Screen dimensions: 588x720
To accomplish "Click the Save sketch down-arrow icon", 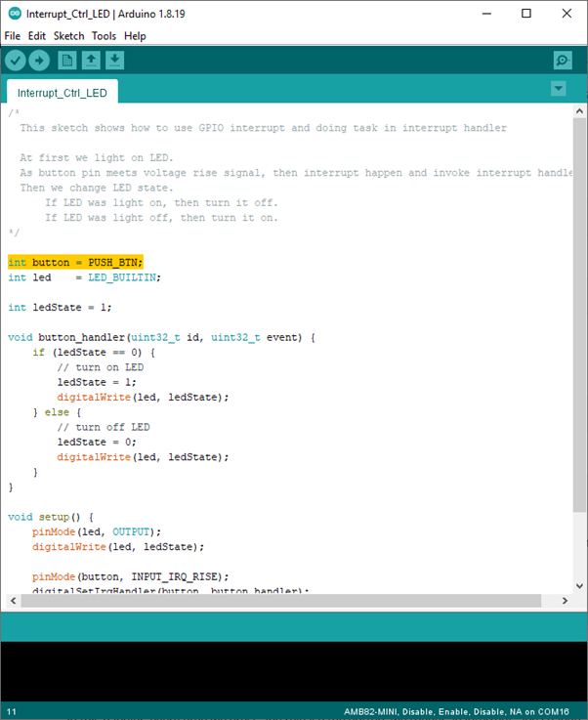I will tap(114, 61).
